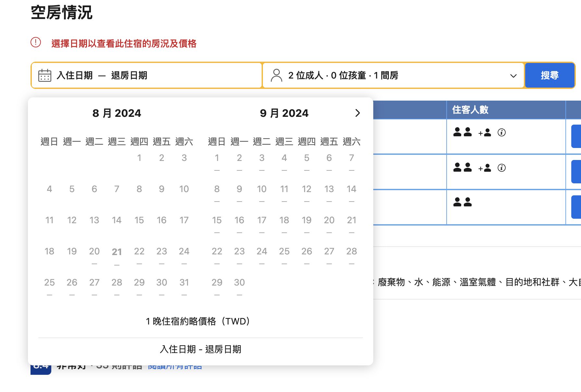581x392 pixels.
Task: Pick August 29 in the calendar
Action: 139,287
